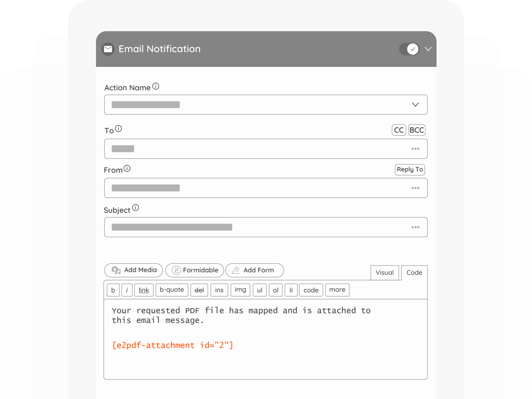Click the info icon next to Subject
The image size is (532, 399).
(x=136, y=207)
